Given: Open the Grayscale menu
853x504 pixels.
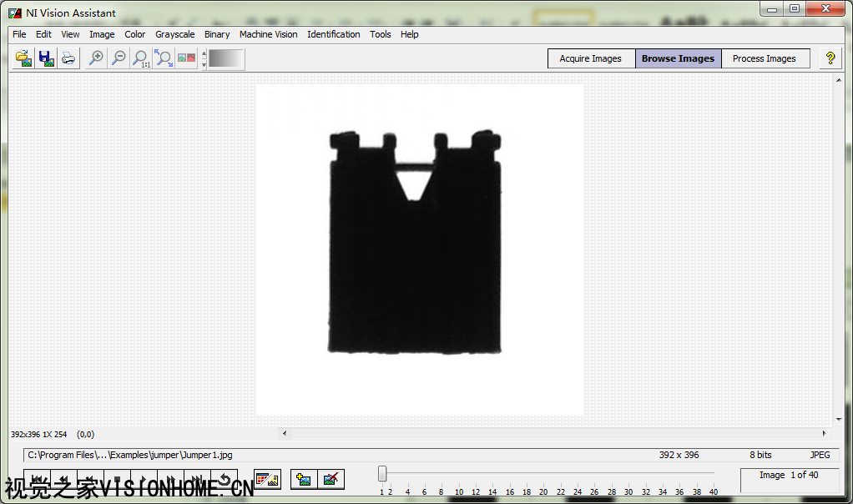Looking at the screenshot, I should click(x=174, y=34).
